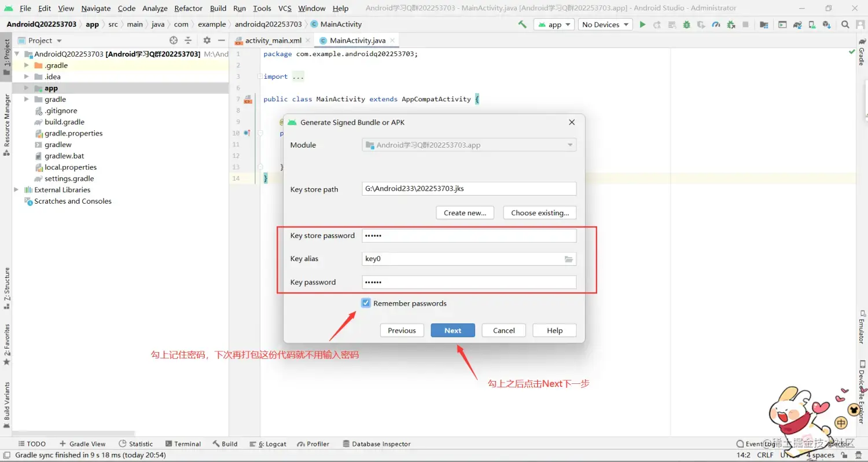Screen dimensions: 868x462
Task: Click Run with Coverage toolbar icon
Action: coord(701,24)
